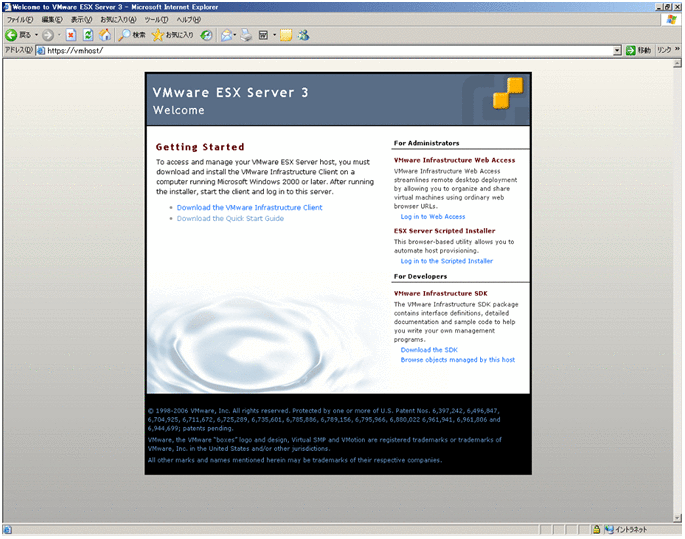Click the Forward arrow toolbar button

pos(48,35)
